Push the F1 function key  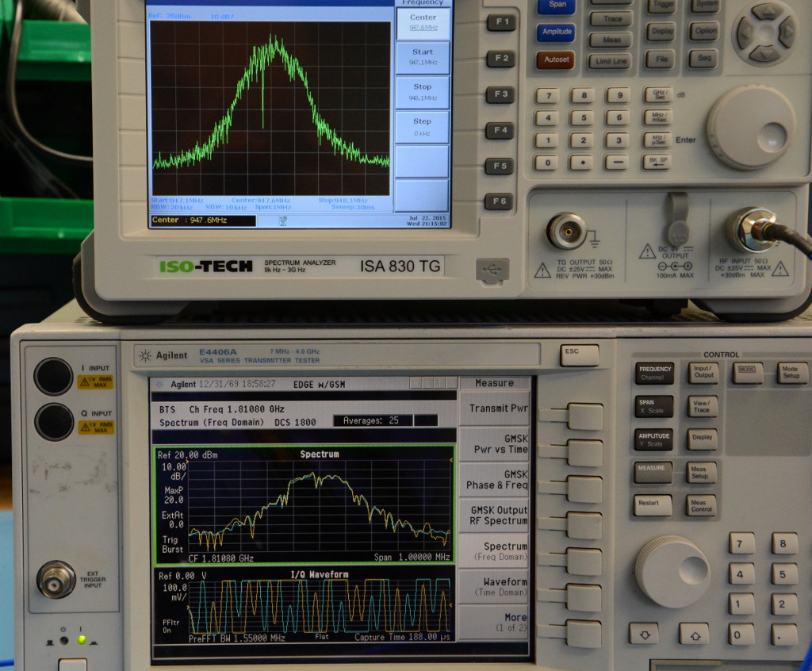[x=501, y=21]
